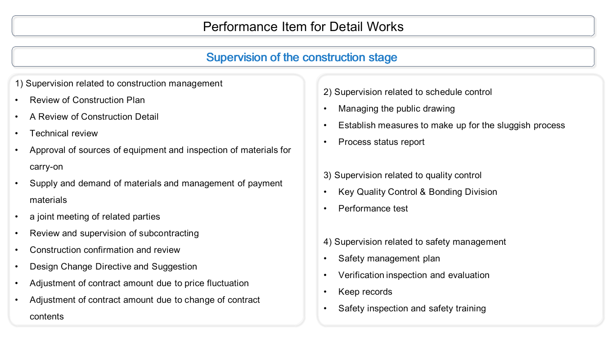Select the 'Supervision of the construction stage' heading
The image size is (607, 364).
pos(301,58)
